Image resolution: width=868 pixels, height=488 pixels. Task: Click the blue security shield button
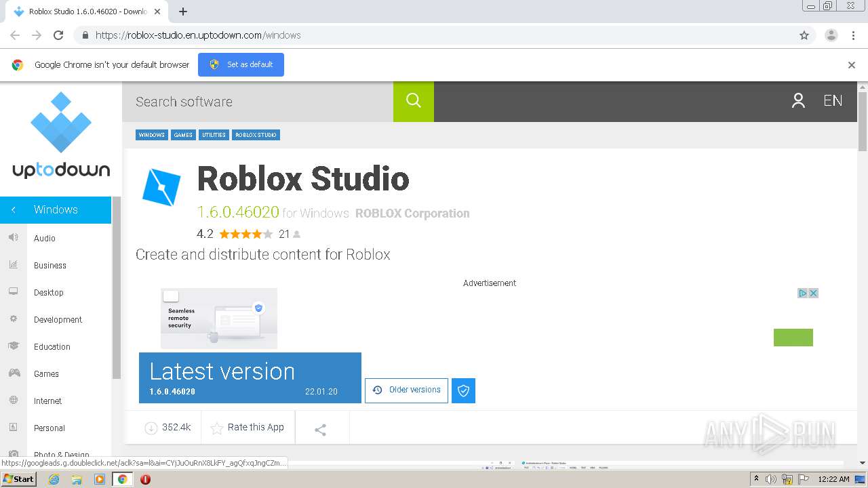(463, 390)
